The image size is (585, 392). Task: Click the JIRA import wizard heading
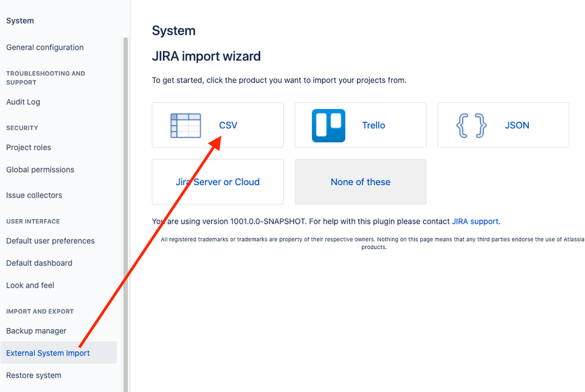(x=206, y=56)
